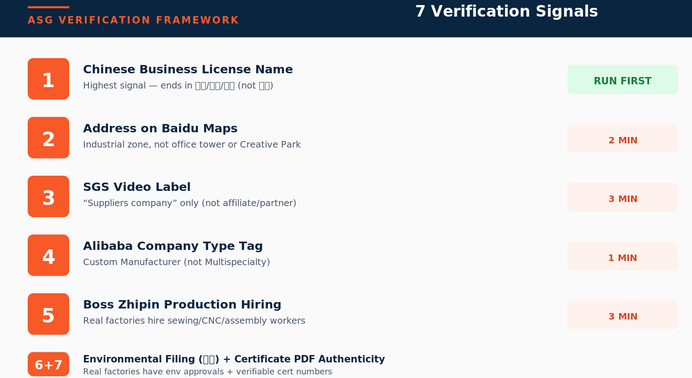Click the 'Custom Manufacturer (not Multispecialty)' description
Screen dimensions: 692x378
177,262
